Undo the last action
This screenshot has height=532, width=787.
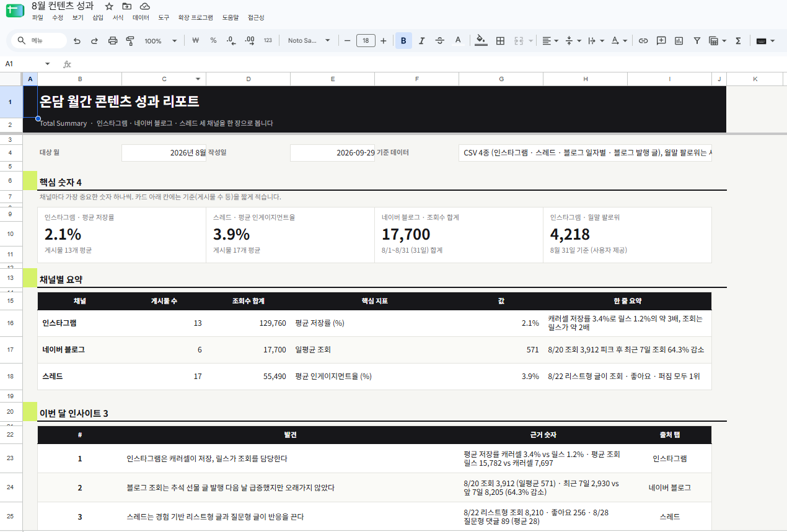[x=77, y=41]
